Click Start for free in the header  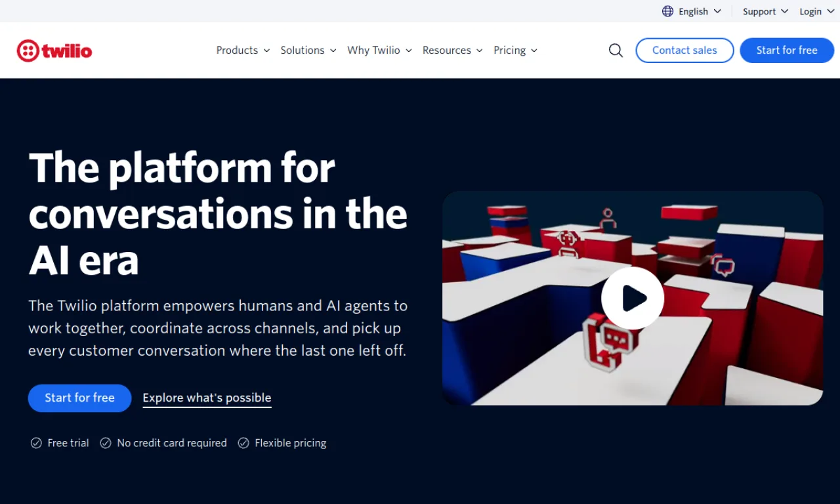[787, 51]
